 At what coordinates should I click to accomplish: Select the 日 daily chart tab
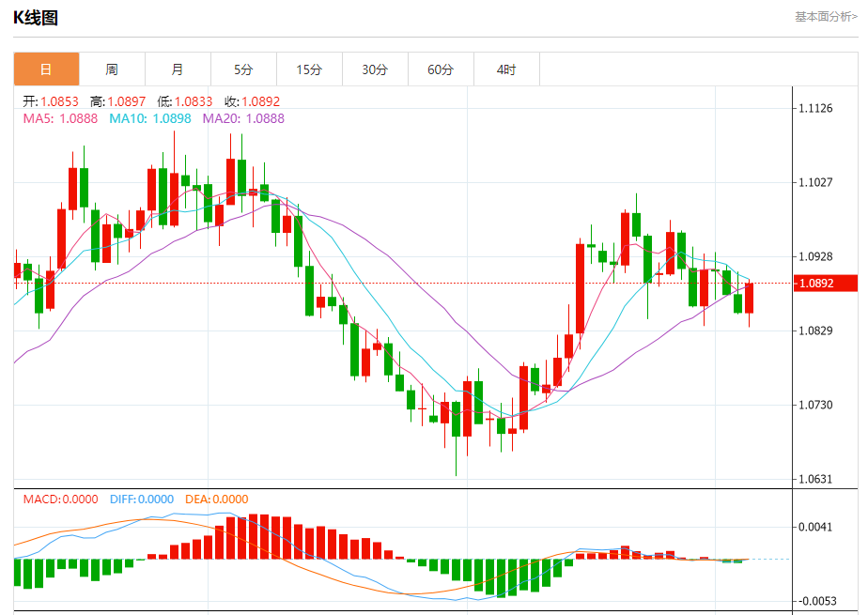[47, 69]
